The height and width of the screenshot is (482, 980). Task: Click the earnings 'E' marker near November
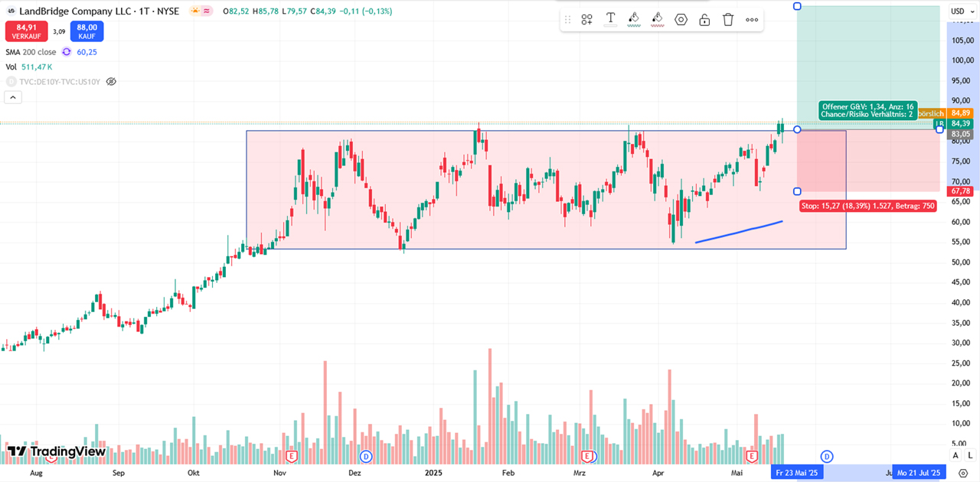tap(291, 456)
